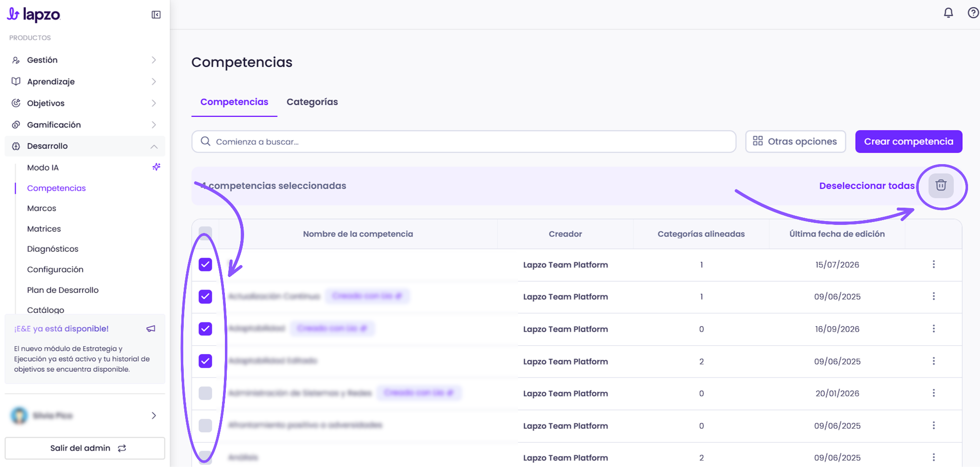Click the Categorías alineadas column header
980x467 pixels.
click(x=701, y=234)
